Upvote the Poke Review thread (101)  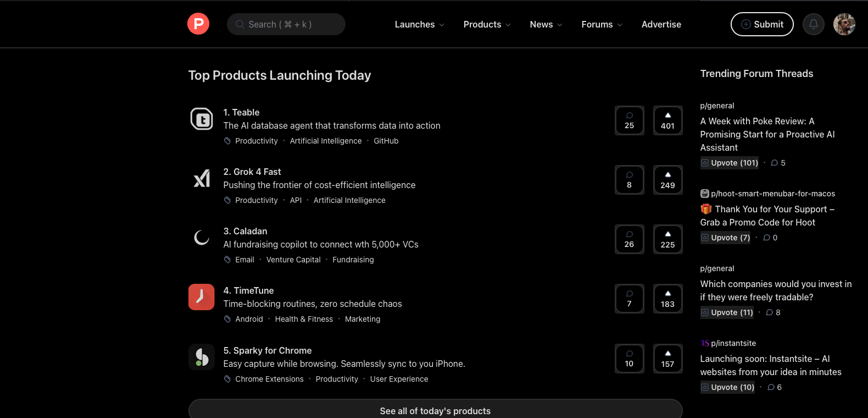(x=730, y=163)
